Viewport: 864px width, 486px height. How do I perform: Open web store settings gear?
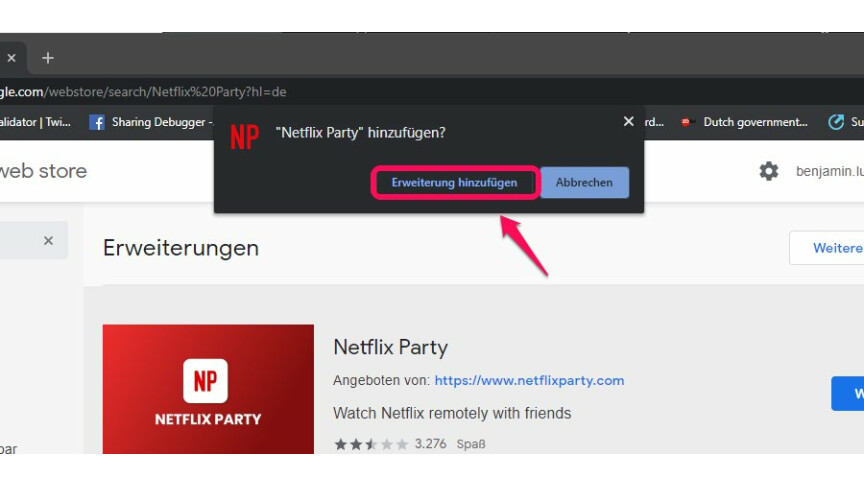768,171
